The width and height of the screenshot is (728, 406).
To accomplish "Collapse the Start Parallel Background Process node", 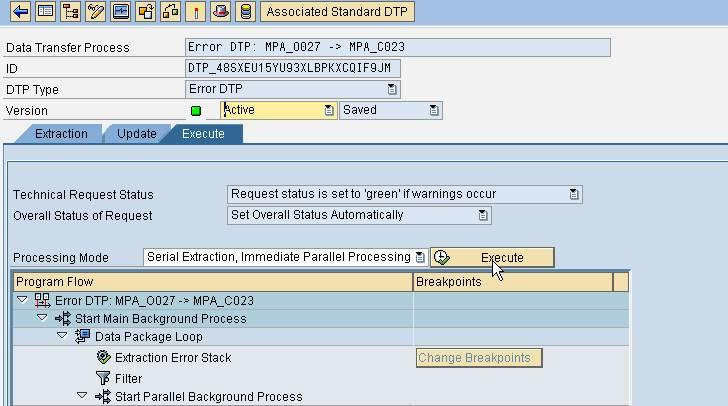I will coord(82,396).
